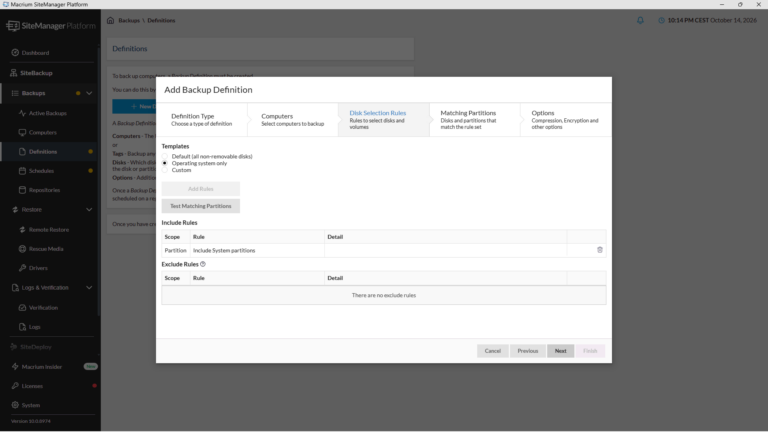Click the SiteBackup sidebar icon
This screenshot has height=432, width=768.
pyautogui.click(x=14, y=73)
